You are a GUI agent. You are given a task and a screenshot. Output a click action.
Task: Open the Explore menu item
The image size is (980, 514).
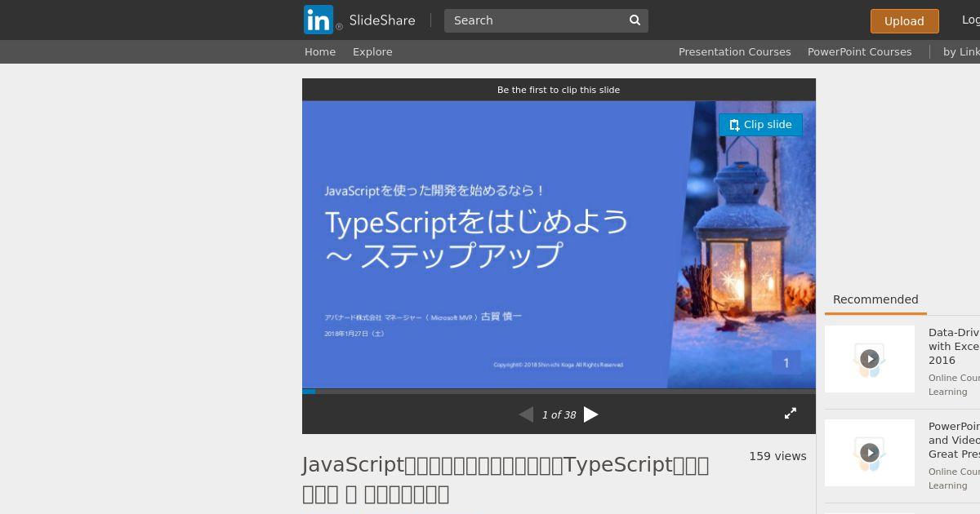pos(372,51)
